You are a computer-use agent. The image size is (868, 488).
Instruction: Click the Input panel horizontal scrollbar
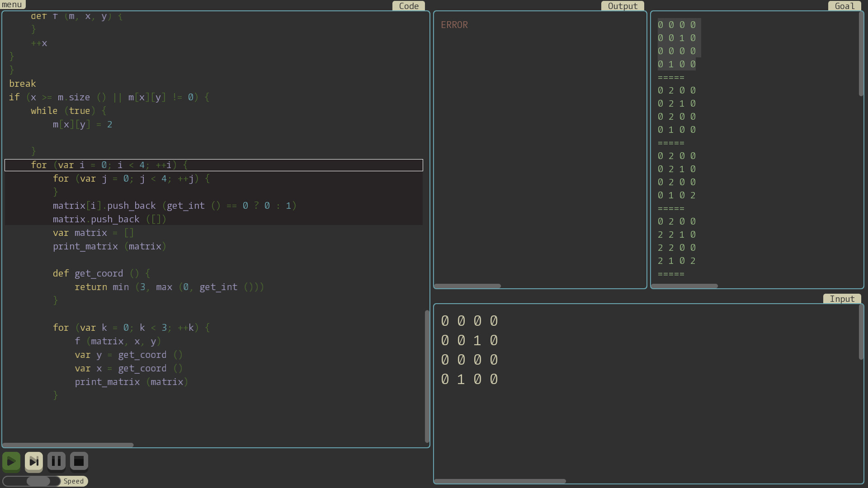pos(500,481)
